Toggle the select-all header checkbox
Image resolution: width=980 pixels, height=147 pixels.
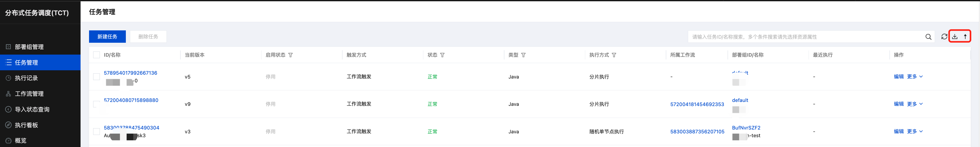tap(97, 55)
